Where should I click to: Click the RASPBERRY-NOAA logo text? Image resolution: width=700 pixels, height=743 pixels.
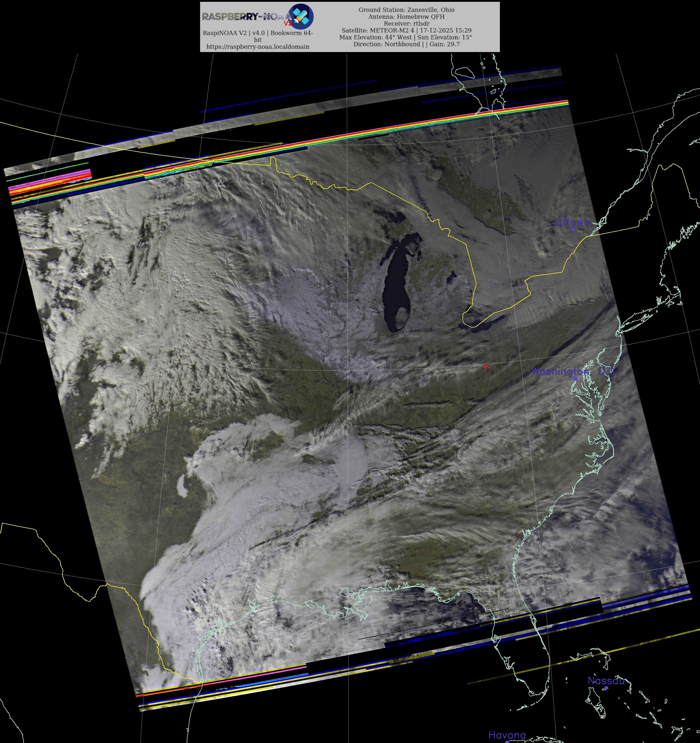246,16
